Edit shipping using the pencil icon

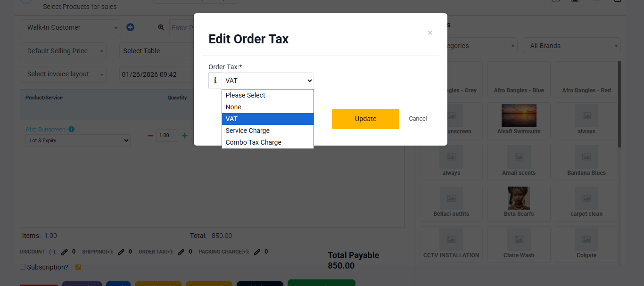pos(121,252)
